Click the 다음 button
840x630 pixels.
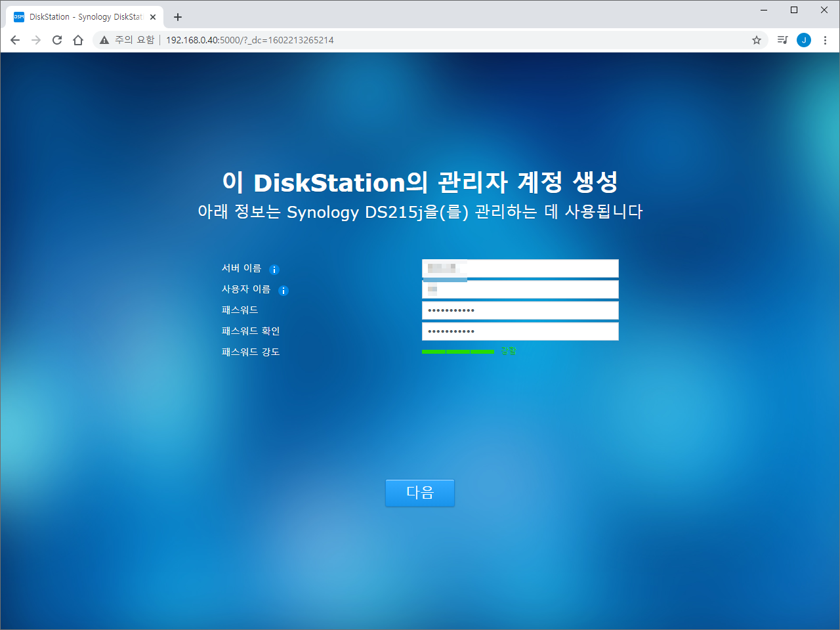click(420, 492)
